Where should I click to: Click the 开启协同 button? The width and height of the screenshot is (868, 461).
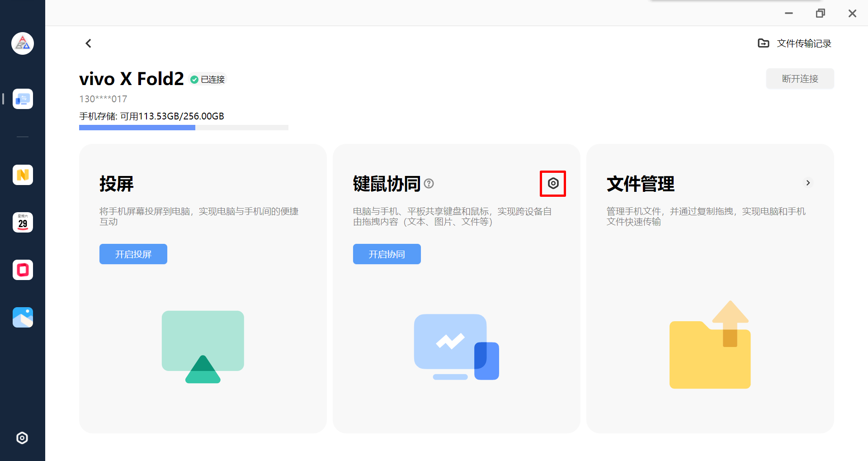point(387,254)
